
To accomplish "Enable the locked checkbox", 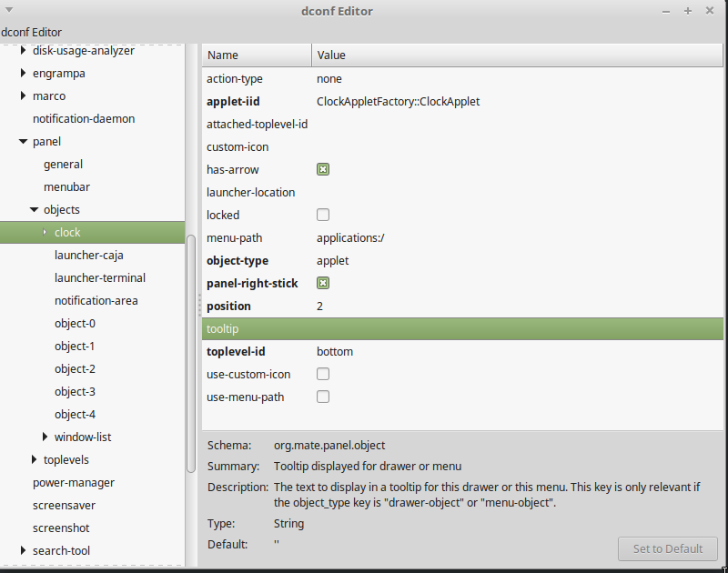I will [323, 215].
